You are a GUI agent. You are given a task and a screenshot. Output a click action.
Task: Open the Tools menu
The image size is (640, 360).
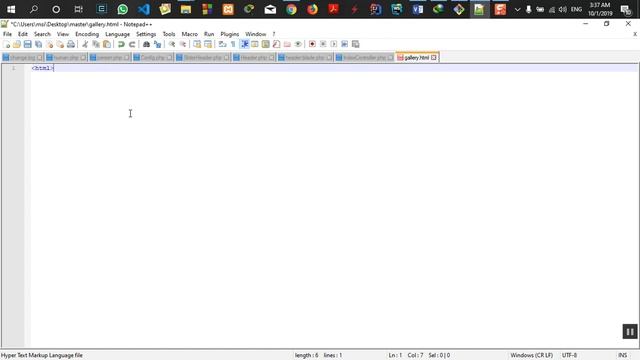pos(169,34)
